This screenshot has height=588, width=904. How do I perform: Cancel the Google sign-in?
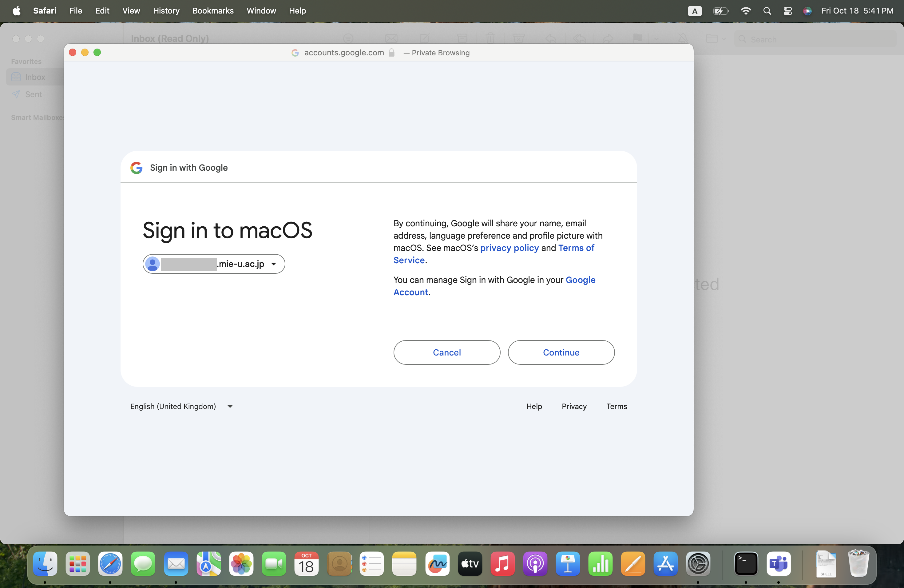coord(447,352)
